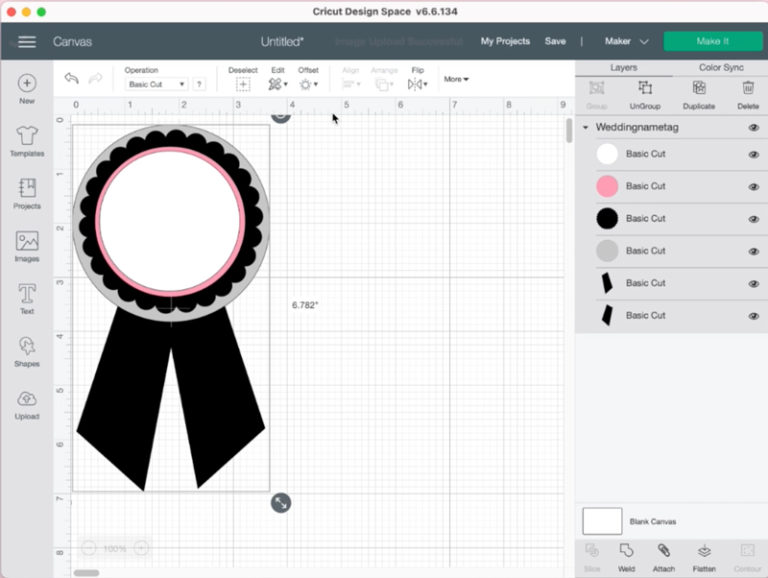
Task: Hide the Weddingnametag group layer
Action: (x=753, y=128)
